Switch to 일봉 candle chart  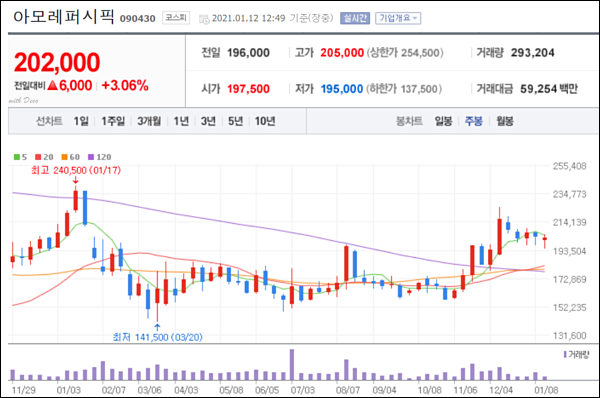click(443, 121)
